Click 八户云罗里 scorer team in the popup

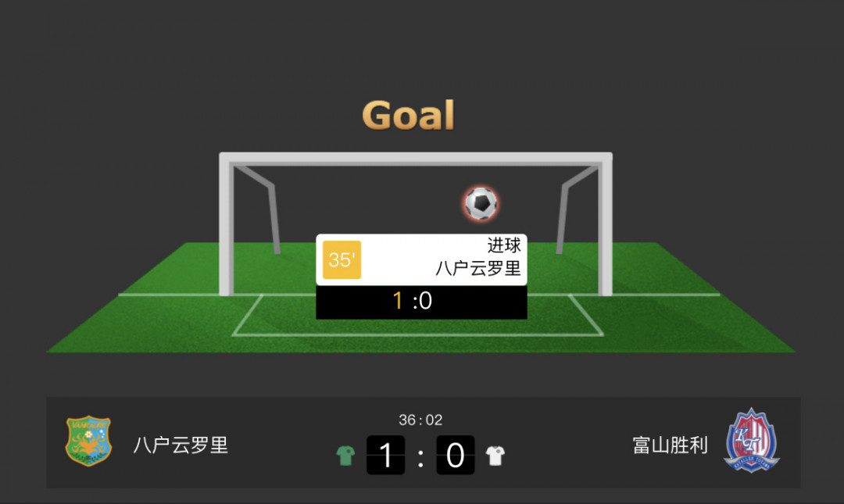coord(478,268)
